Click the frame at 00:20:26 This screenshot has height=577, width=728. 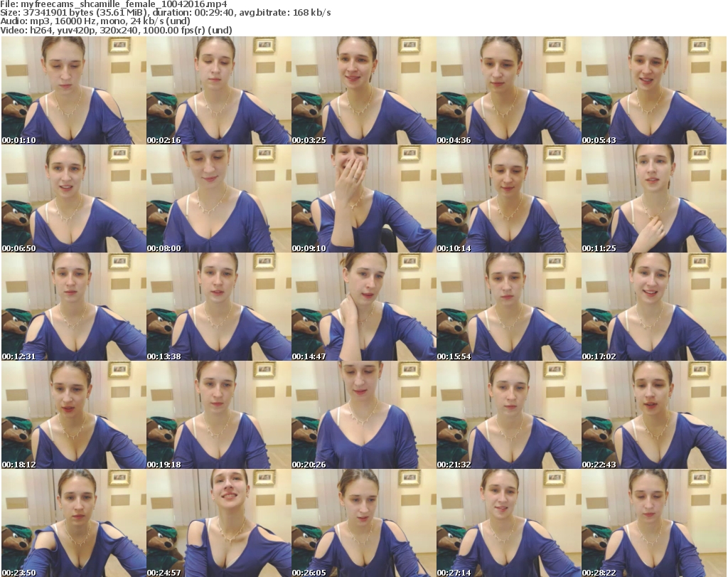pos(363,415)
